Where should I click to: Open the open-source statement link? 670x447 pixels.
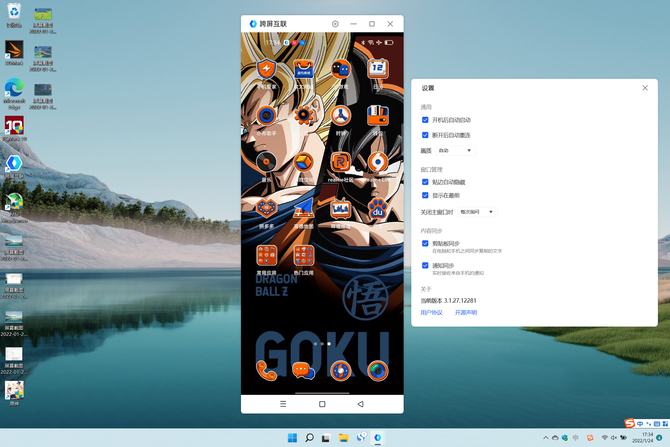click(466, 312)
